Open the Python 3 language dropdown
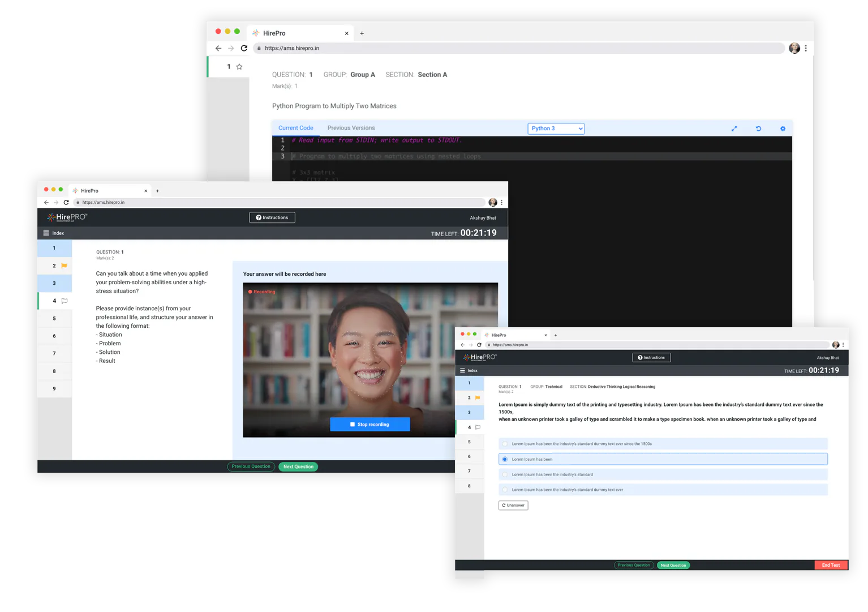The image size is (868, 612). [x=556, y=129]
